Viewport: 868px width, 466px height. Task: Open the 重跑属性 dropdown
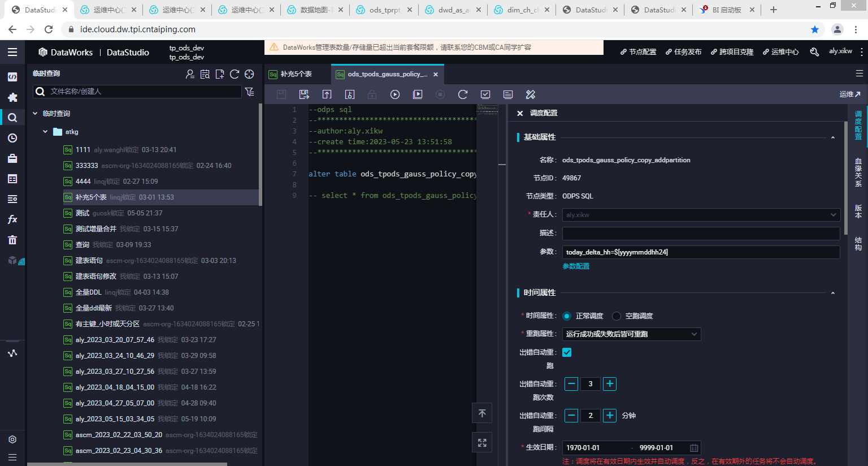click(x=631, y=334)
